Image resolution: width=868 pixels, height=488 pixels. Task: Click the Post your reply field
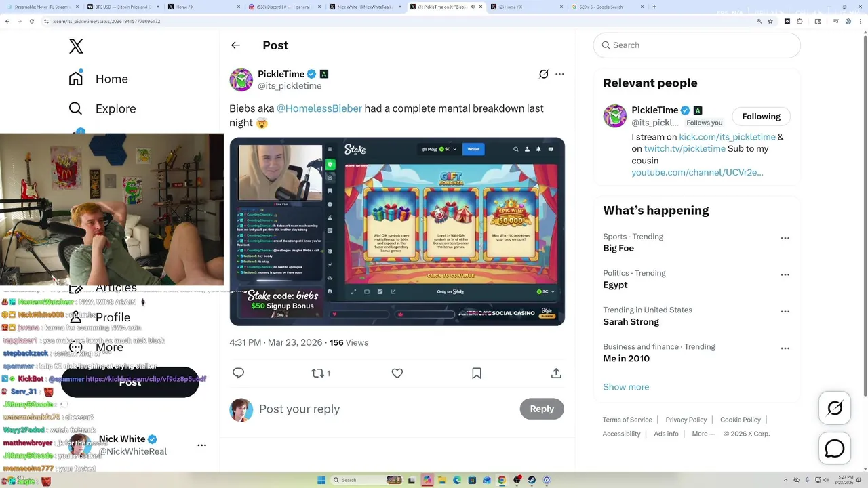[x=387, y=409]
